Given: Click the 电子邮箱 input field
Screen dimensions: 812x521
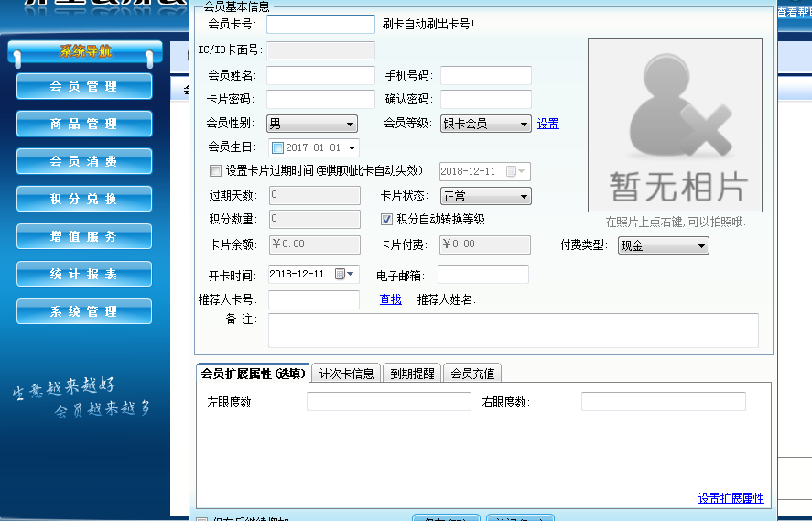Looking at the screenshot, I should (x=483, y=275).
